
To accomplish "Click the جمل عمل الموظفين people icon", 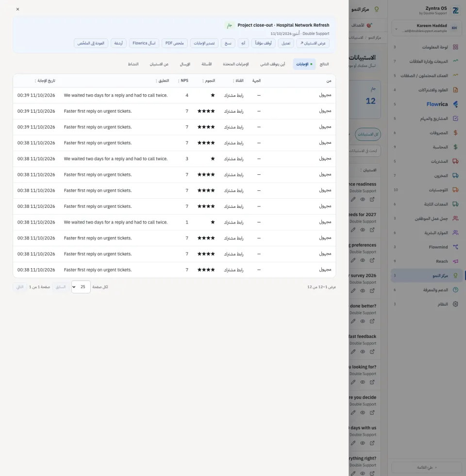I will pos(455,218).
